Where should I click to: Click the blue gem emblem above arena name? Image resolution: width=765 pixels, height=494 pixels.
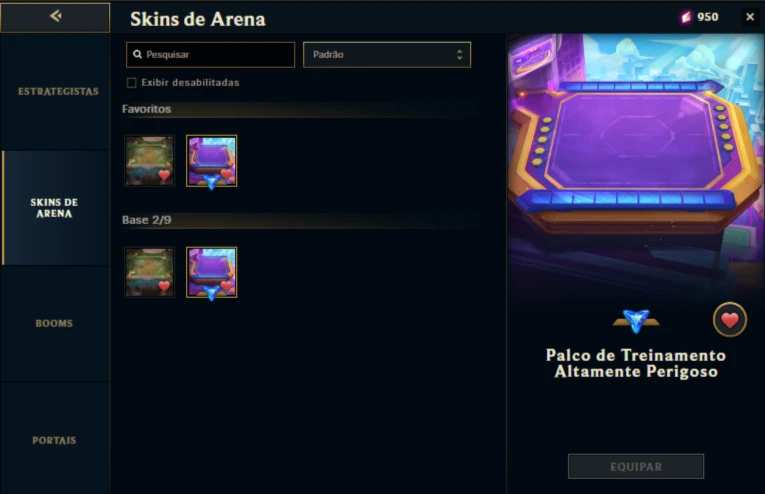click(636, 321)
